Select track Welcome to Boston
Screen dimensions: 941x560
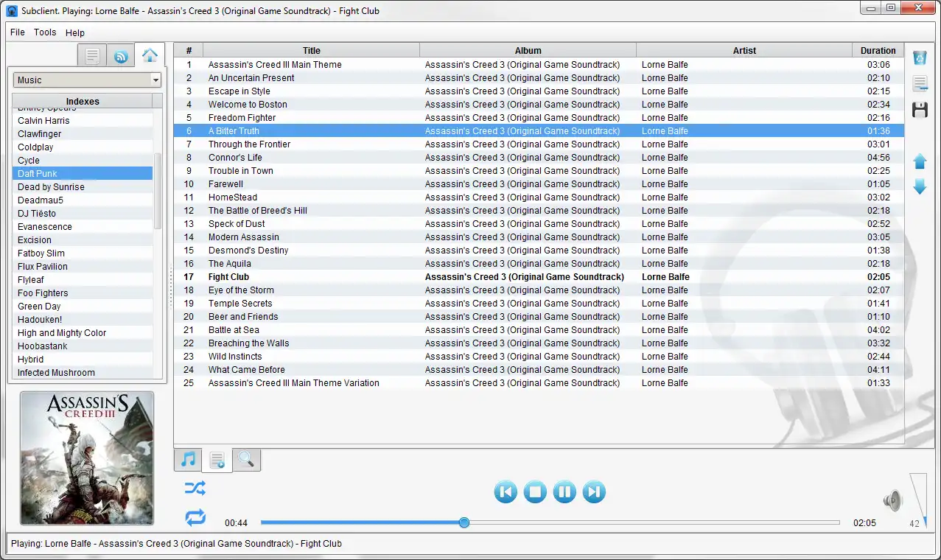click(539, 105)
